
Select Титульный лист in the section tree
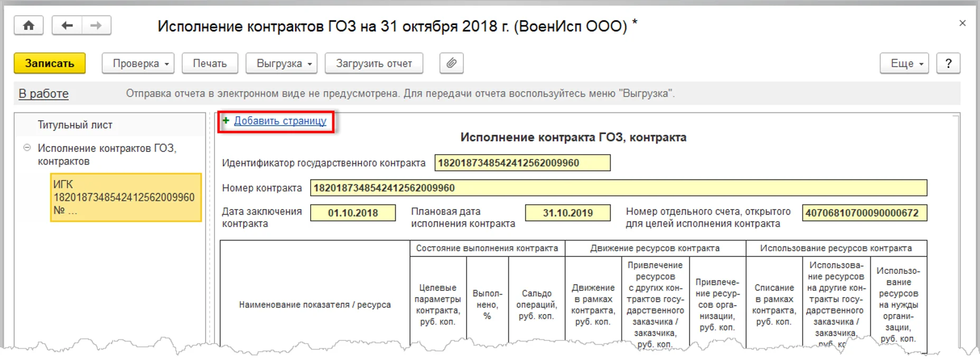(75, 125)
